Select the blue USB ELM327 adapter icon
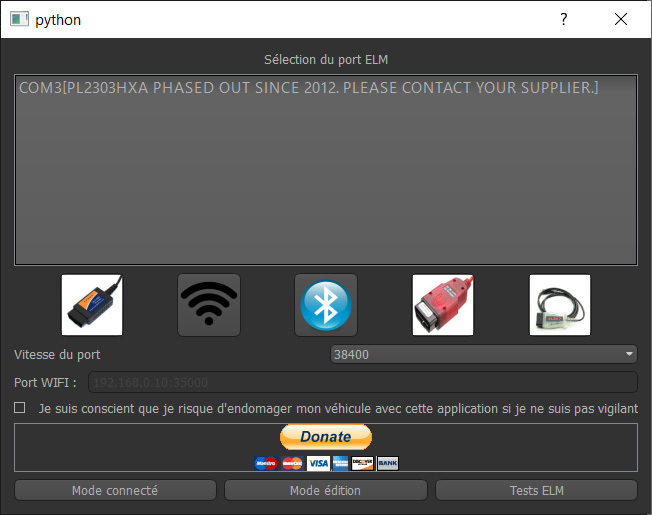Viewport: 652px width, 515px height. point(92,305)
